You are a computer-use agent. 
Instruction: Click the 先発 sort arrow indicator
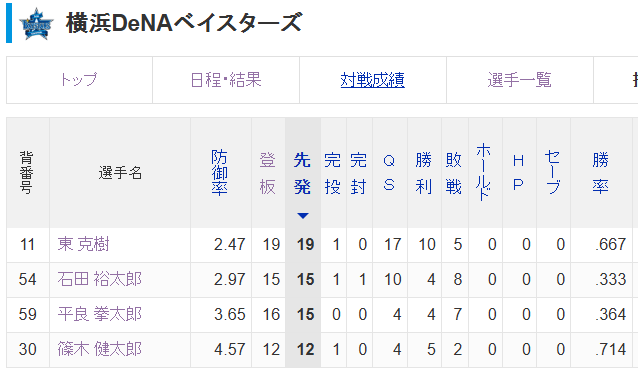click(x=303, y=216)
